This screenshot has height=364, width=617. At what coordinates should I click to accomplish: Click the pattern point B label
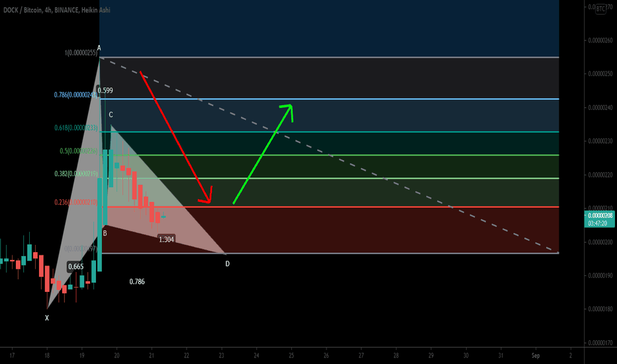pyautogui.click(x=105, y=234)
